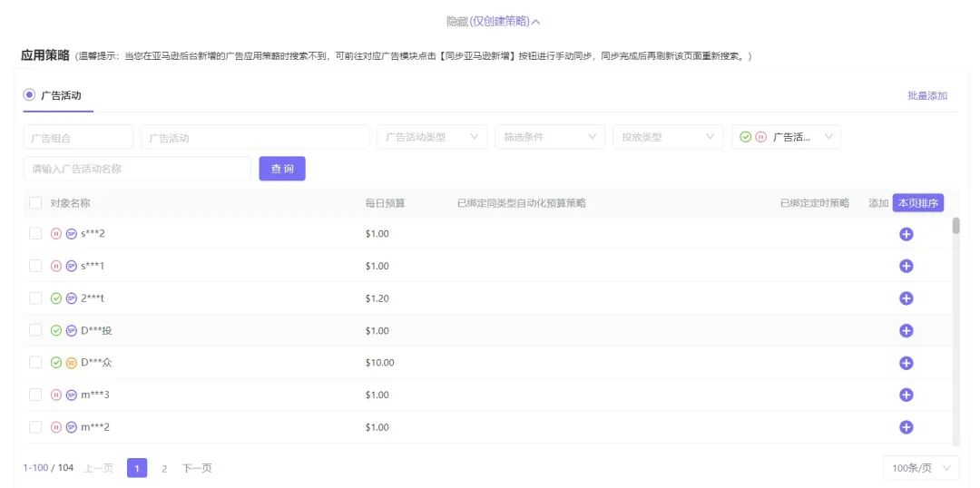The height and width of the screenshot is (488, 980).
Task: Click the SP type badge of s***2
Action: [x=72, y=234]
